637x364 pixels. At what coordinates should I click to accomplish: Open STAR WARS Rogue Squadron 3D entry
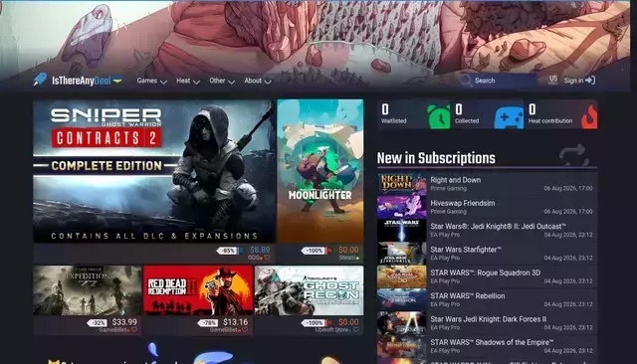click(487, 276)
